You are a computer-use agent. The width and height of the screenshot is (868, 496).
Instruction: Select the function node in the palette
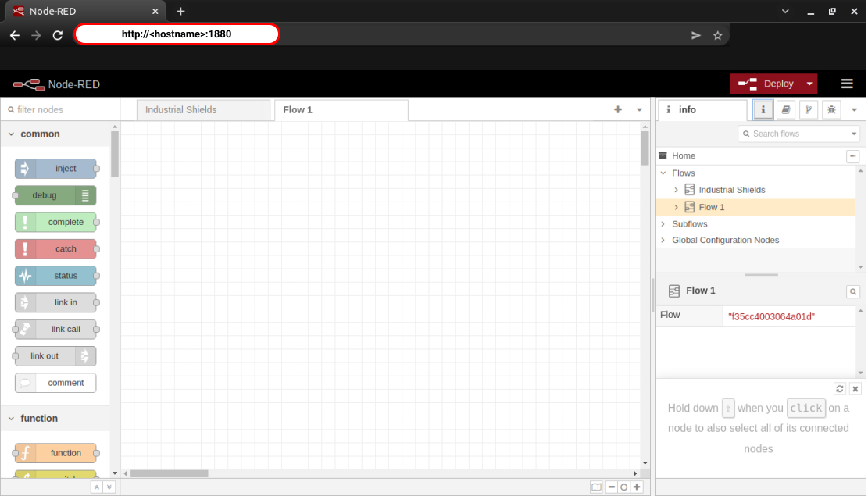coord(55,453)
